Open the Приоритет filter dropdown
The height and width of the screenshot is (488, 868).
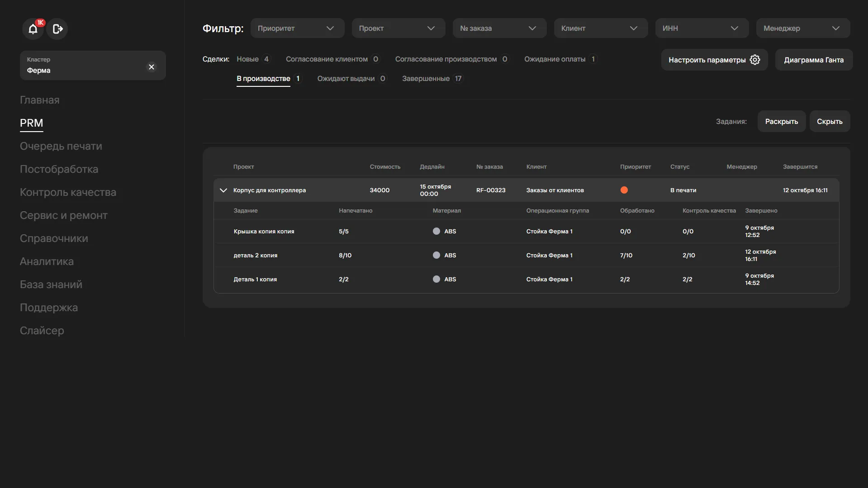(297, 28)
